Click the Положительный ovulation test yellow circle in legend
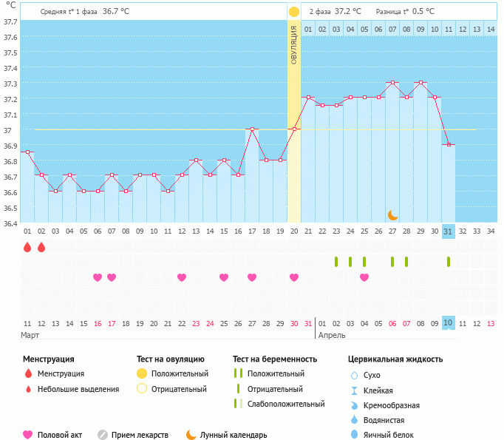504x440 pixels. (x=142, y=374)
